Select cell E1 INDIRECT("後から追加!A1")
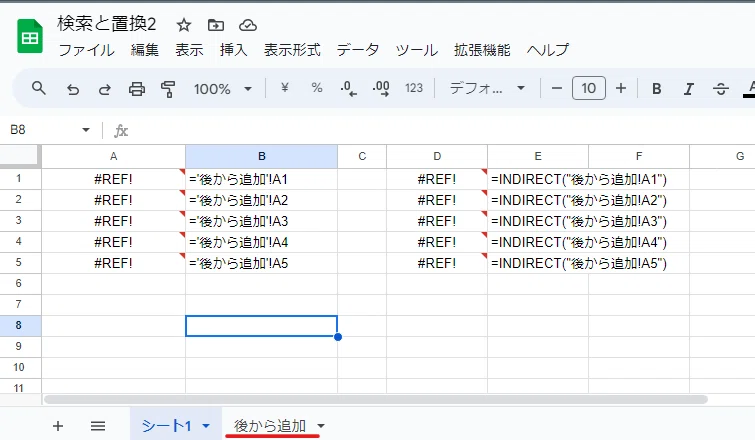The width and height of the screenshot is (755, 440). [538, 179]
